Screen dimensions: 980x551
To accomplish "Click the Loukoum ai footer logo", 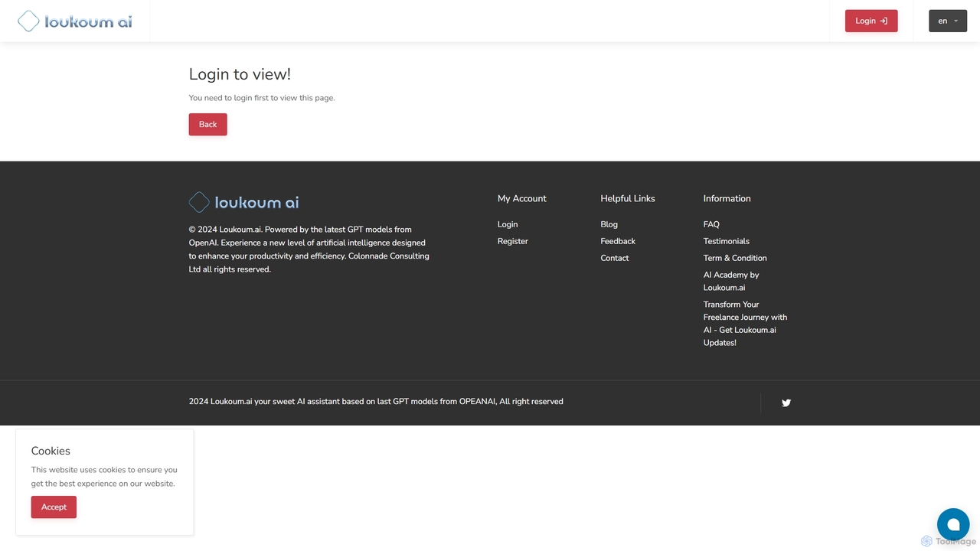I will tap(244, 202).
